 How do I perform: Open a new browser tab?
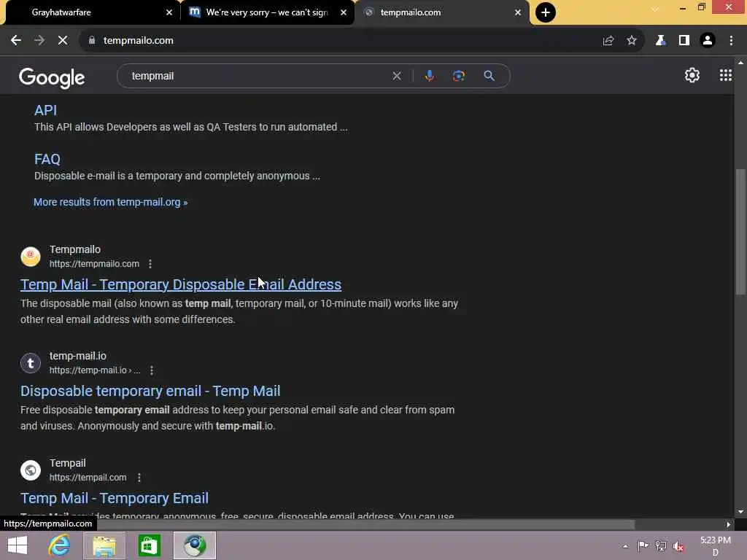(x=546, y=12)
